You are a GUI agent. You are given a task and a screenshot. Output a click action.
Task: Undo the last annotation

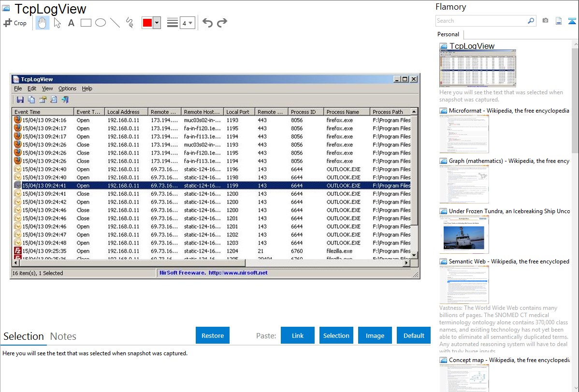pyautogui.click(x=207, y=23)
